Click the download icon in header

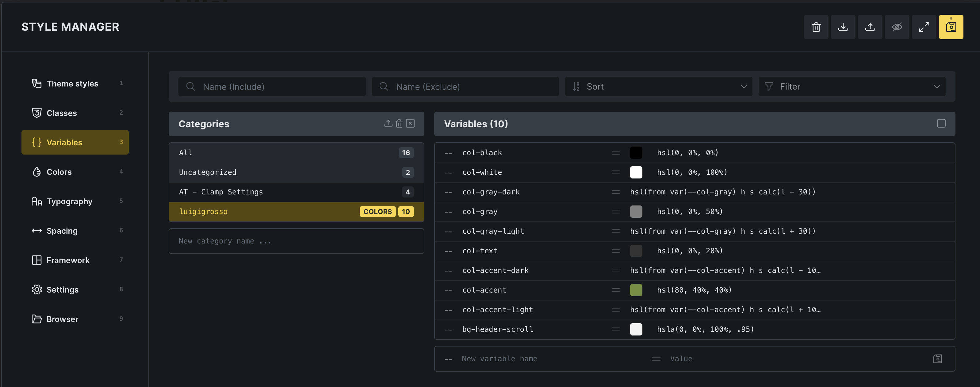pos(843,27)
